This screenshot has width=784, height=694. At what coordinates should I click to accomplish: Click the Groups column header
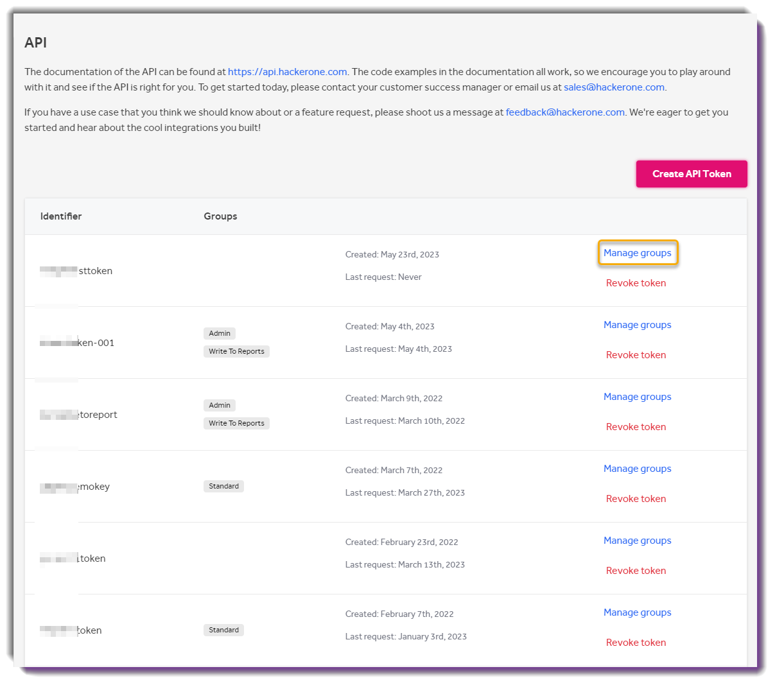point(220,216)
